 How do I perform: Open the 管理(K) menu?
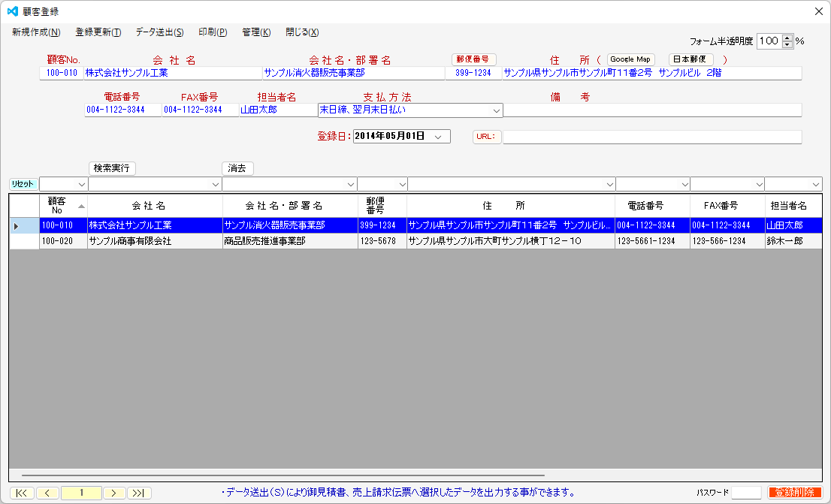[258, 32]
